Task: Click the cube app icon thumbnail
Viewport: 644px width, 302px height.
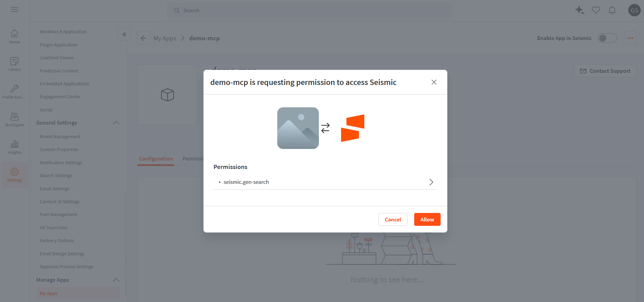Action: [167, 95]
